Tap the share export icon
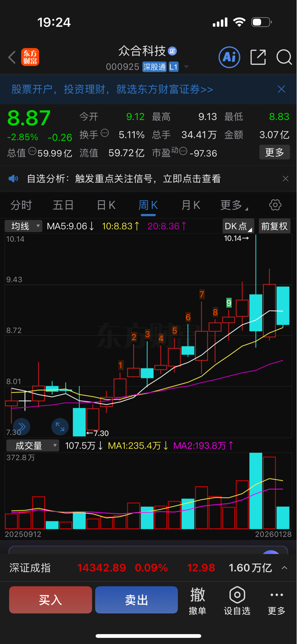 (258, 57)
